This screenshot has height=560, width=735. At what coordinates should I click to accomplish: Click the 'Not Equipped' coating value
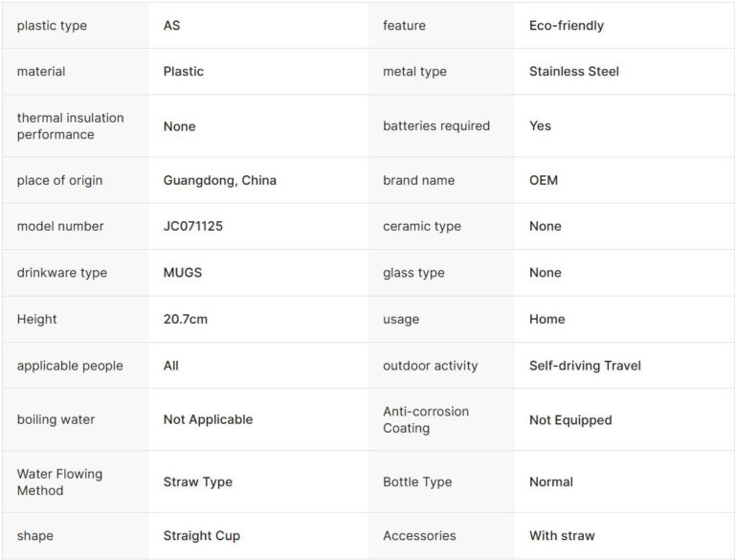click(569, 419)
